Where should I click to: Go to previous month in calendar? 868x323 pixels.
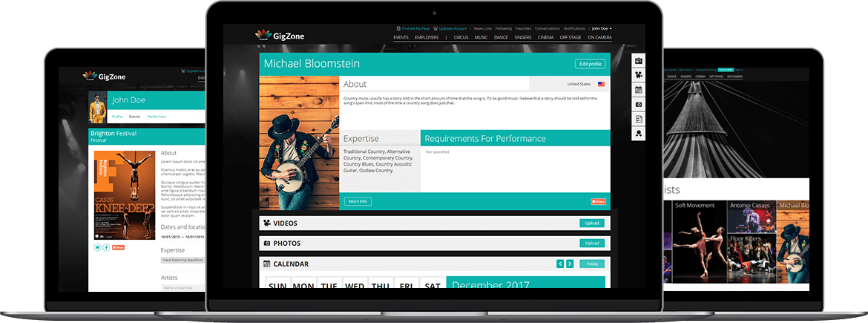(560, 264)
